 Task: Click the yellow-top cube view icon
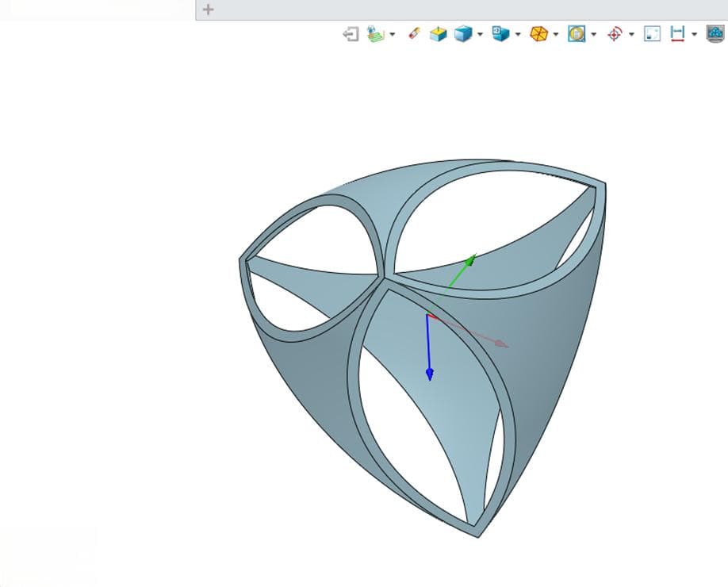click(x=439, y=34)
